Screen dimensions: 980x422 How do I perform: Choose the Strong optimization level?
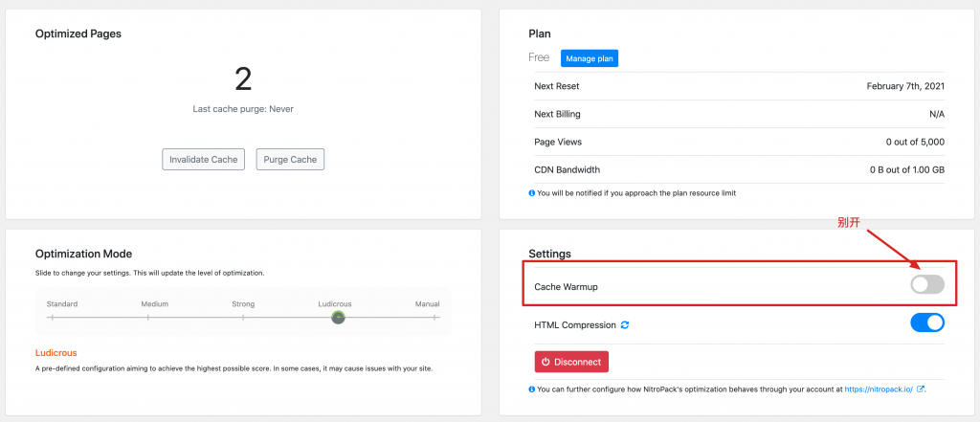[x=243, y=317]
